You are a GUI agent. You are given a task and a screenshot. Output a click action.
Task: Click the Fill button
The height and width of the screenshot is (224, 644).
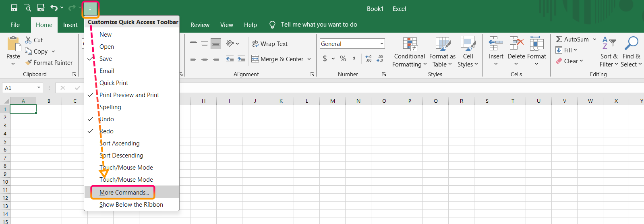tap(566, 50)
